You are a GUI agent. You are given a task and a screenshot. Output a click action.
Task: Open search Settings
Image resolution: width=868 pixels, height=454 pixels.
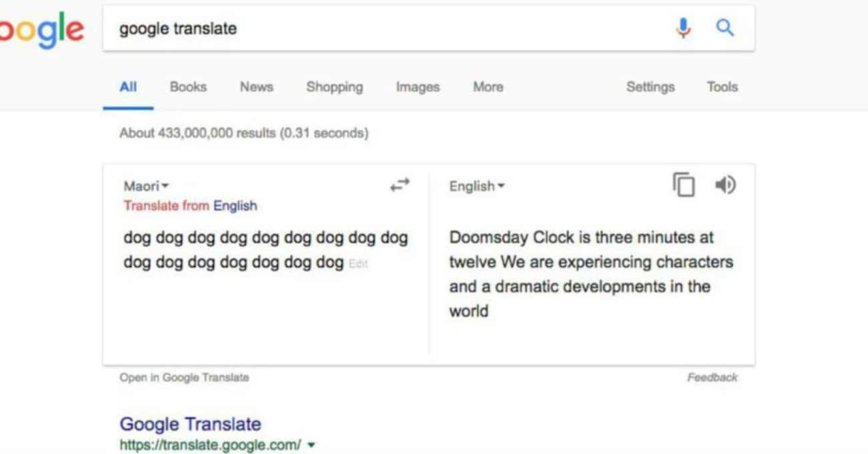[x=650, y=87]
